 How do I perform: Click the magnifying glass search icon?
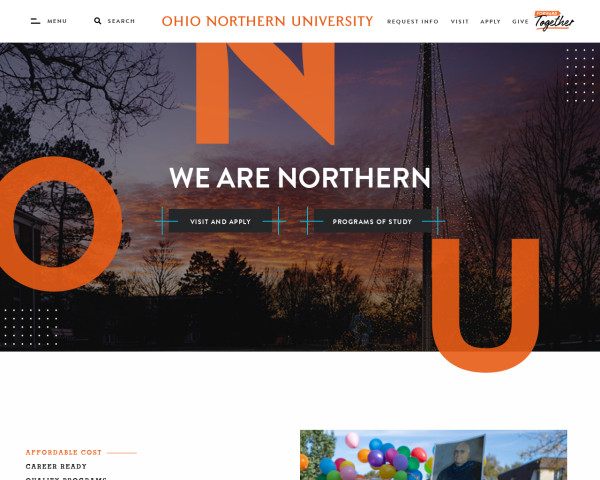point(98,21)
